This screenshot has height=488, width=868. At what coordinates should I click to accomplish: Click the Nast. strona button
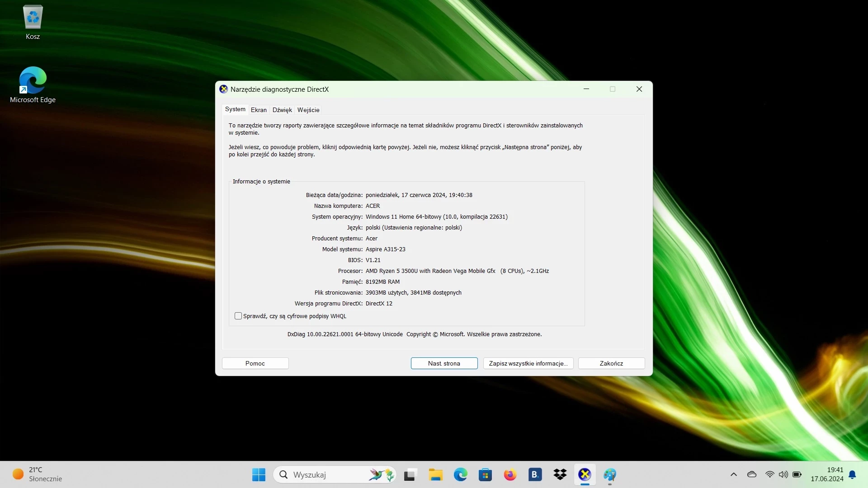[x=444, y=363]
